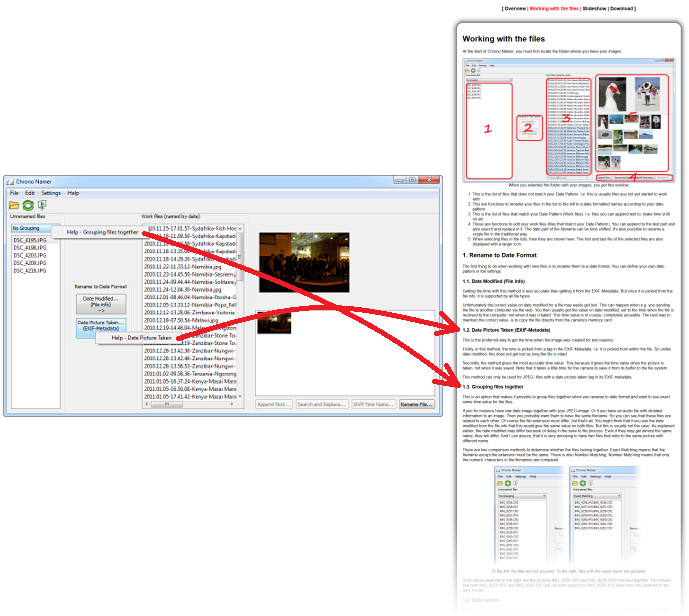Select work file 2011.01.05-16.37.24-Kenya-Masai Mara

190,381
